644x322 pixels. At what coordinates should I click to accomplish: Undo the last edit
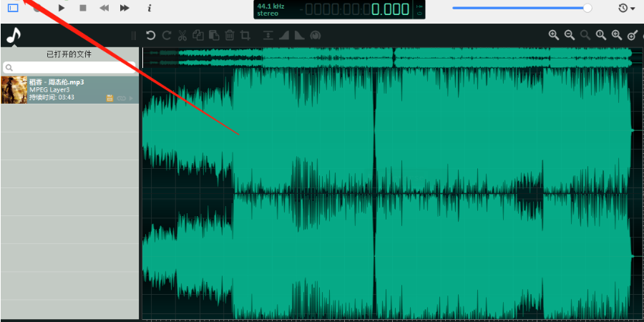tap(151, 36)
